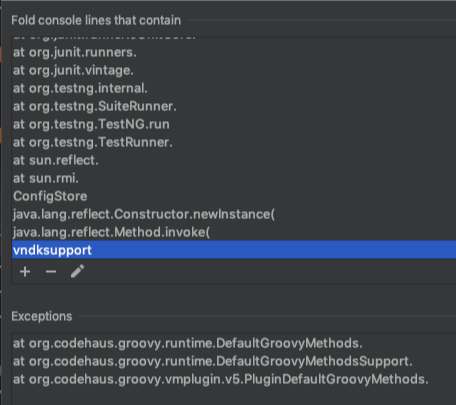This screenshot has height=405, width=456.
Task: Select 'at sun.reflect.' entry
Action: tap(234, 160)
